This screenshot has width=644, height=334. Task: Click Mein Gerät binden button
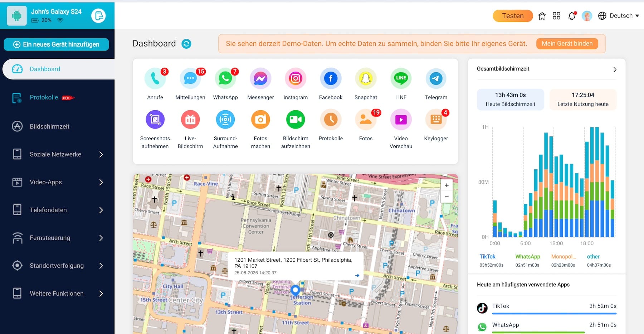567,44
